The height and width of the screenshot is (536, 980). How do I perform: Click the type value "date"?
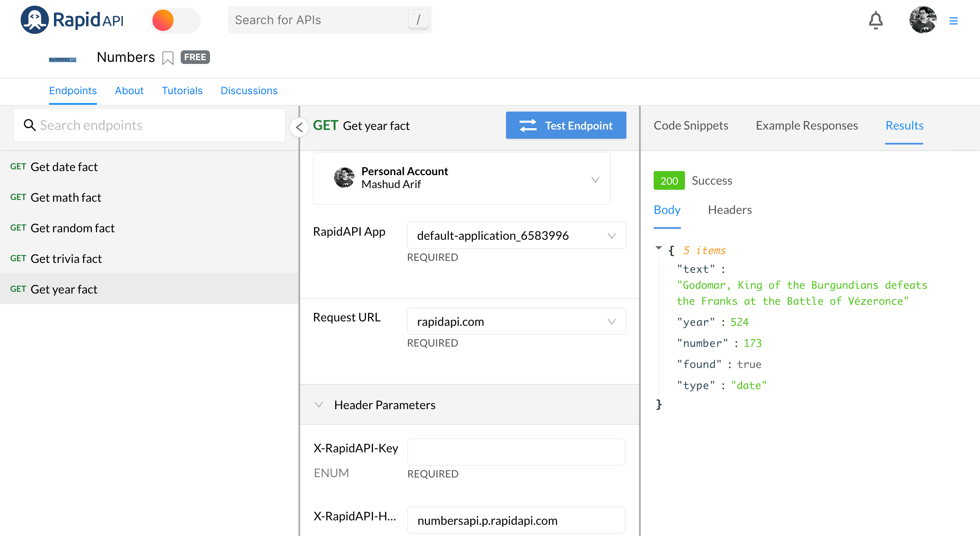(x=748, y=385)
